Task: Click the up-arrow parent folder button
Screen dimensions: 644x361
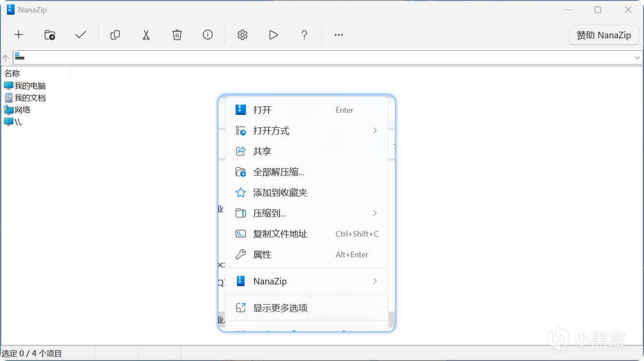Action: click(x=6, y=57)
